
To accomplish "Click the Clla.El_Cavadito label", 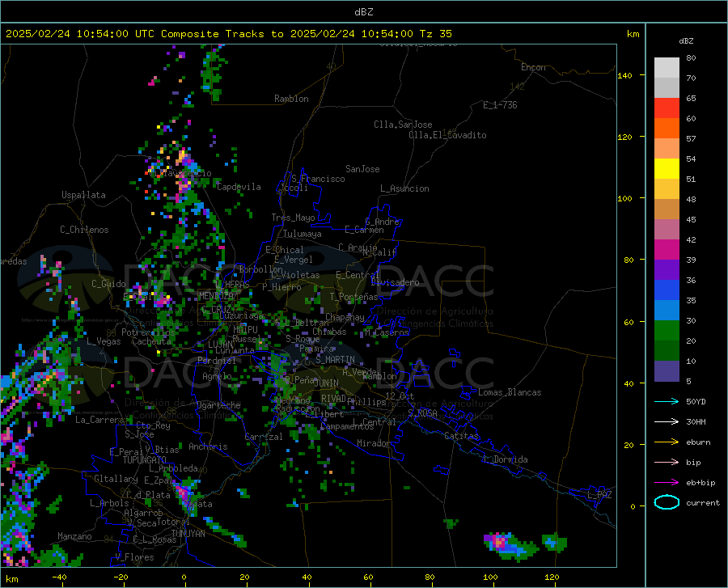I will [447, 135].
